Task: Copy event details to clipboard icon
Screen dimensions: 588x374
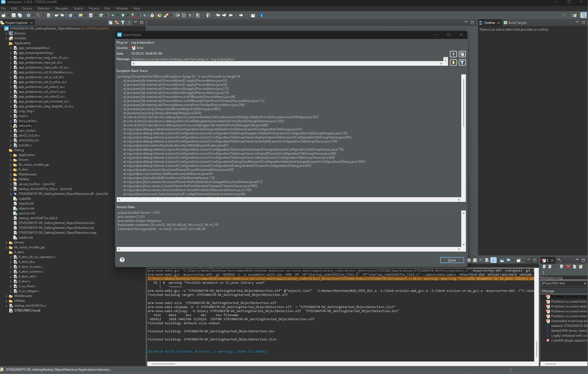Action: point(462,54)
